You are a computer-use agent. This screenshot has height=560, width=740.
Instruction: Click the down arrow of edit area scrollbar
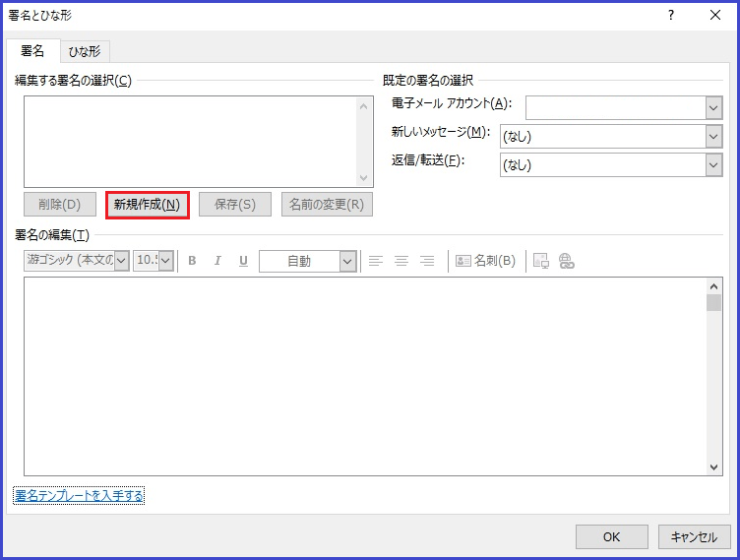(x=713, y=467)
